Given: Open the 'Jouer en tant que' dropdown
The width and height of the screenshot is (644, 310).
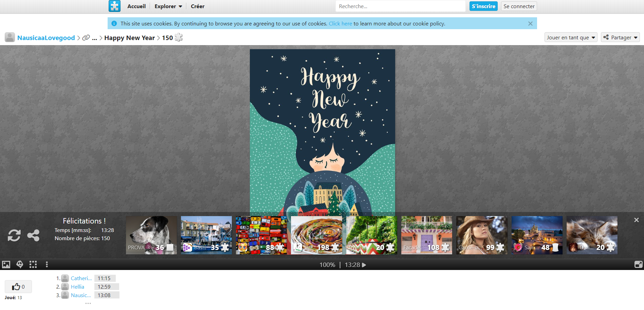Looking at the screenshot, I should [x=571, y=37].
